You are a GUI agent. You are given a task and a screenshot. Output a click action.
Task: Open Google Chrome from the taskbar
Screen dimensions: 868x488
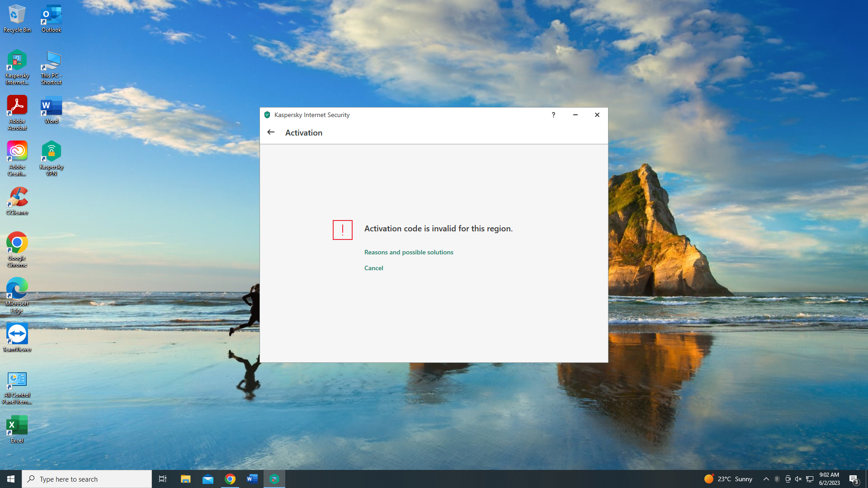(x=230, y=479)
